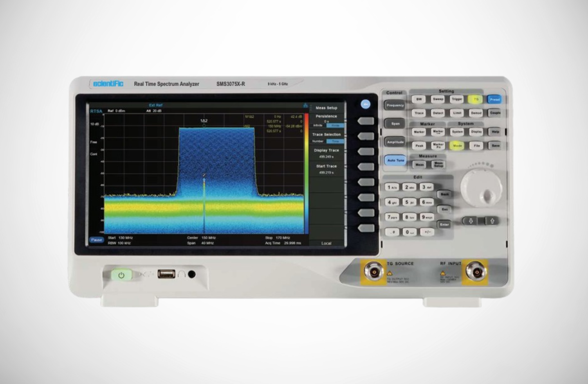
Task: Hit the Frequency control key
Action: coord(395,105)
